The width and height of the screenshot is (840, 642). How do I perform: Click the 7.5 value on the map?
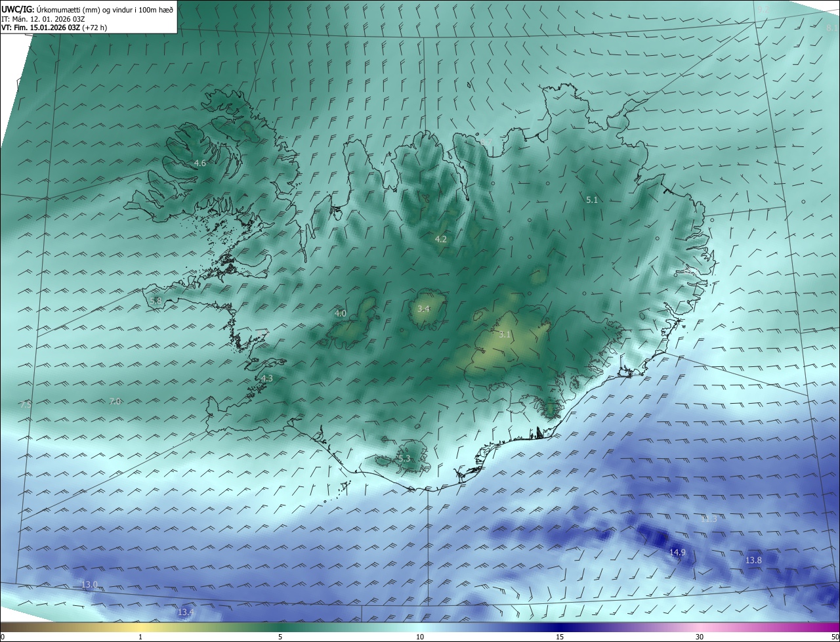(x=25, y=406)
